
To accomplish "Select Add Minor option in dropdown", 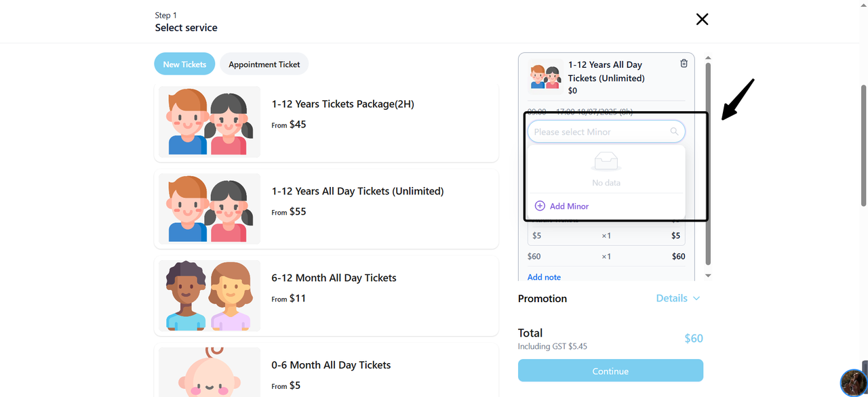I will coord(569,206).
